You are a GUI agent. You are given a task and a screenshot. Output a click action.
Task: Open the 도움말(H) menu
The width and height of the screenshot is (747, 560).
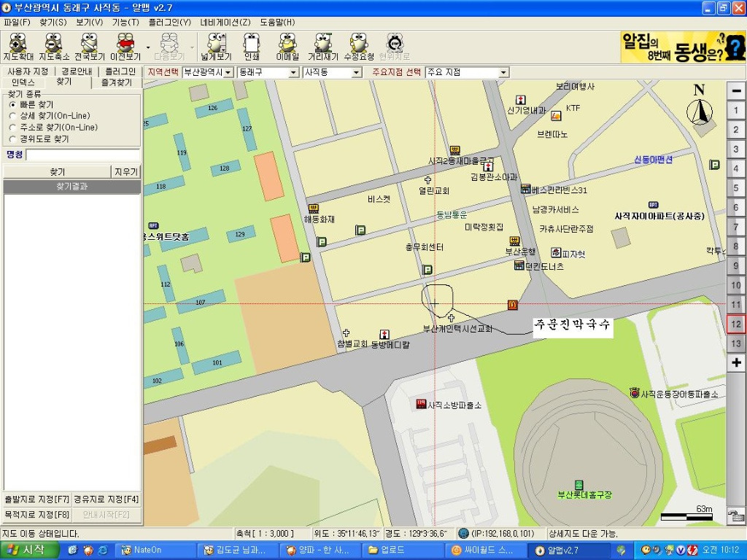[x=277, y=23]
